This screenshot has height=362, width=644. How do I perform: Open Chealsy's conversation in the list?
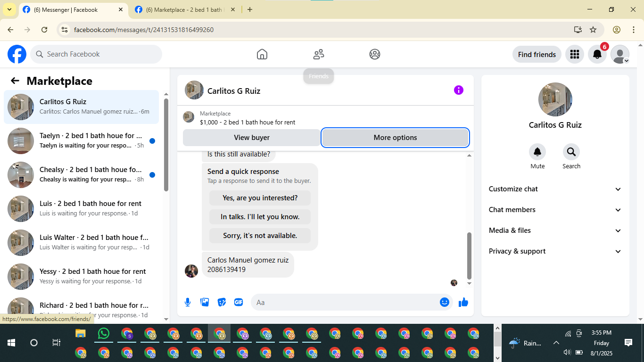coord(82,175)
